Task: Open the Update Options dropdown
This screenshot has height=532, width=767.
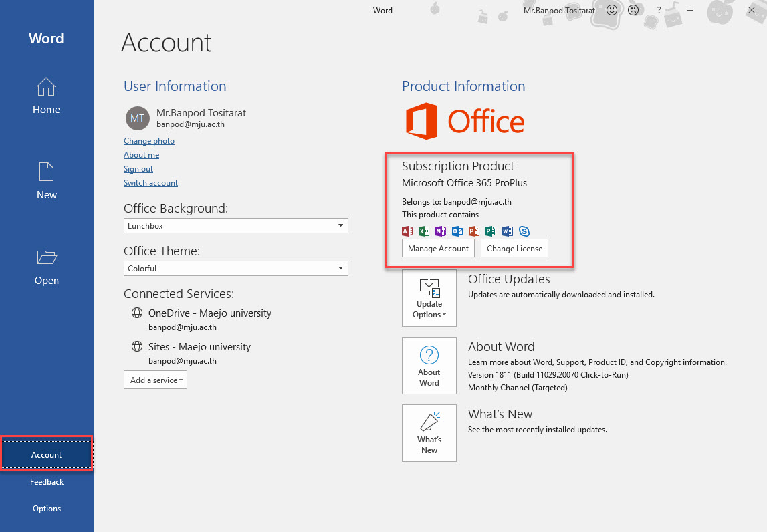Action: (x=429, y=298)
